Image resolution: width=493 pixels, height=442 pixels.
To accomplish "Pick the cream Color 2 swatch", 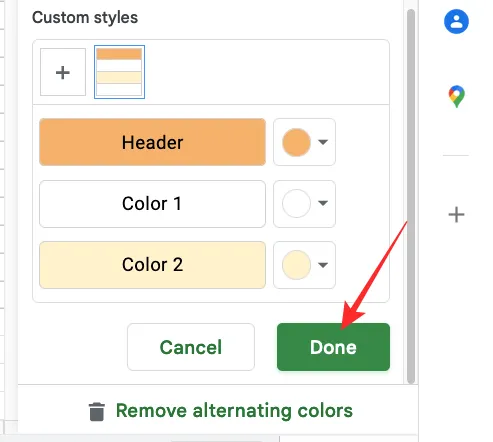I will pos(296,265).
